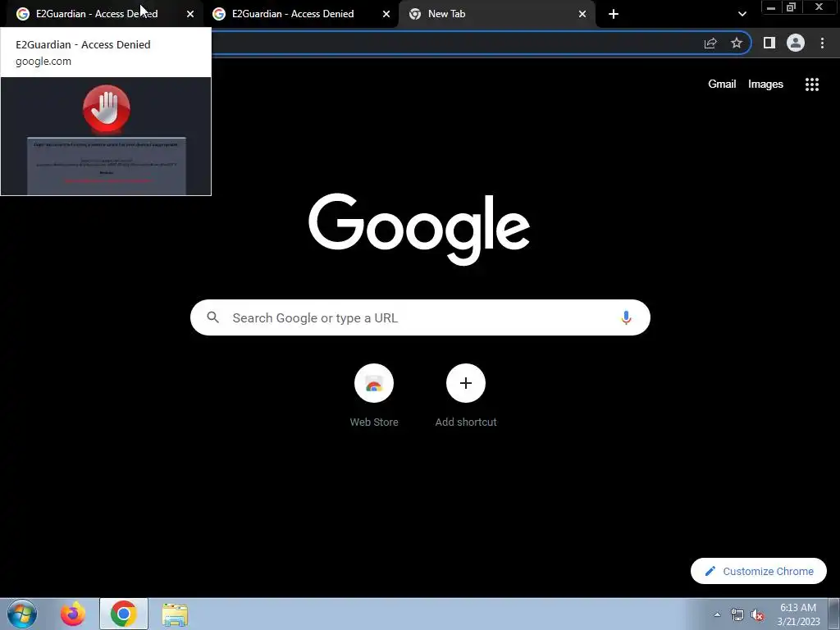The image size is (840, 630).
Task: Click the Google logo
Action: point(419,230)
